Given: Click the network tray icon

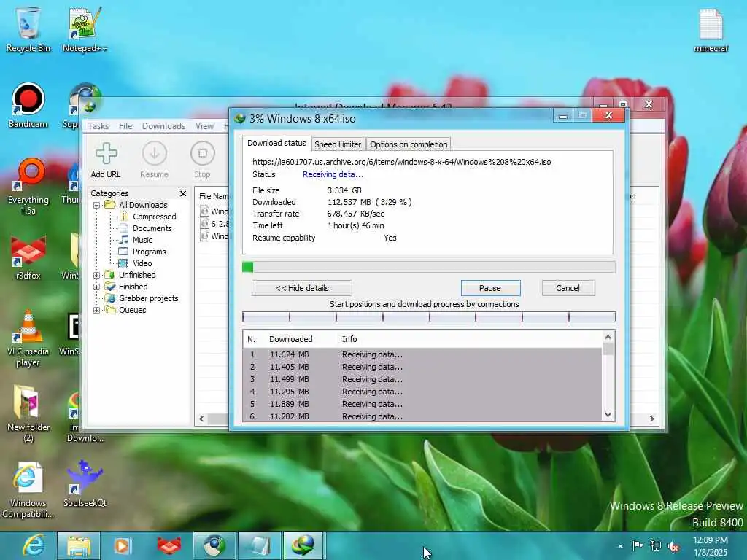Looking at the screenshot, I should (656, 545).
